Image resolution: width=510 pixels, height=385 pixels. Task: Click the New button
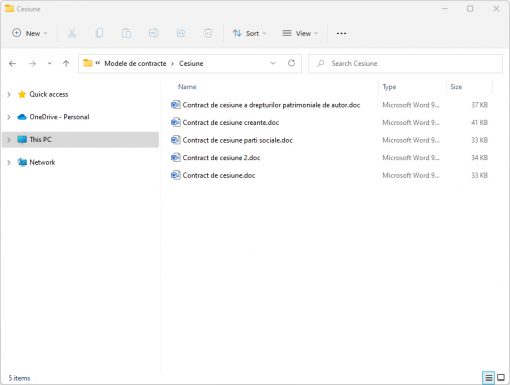(x=29, y=33)
